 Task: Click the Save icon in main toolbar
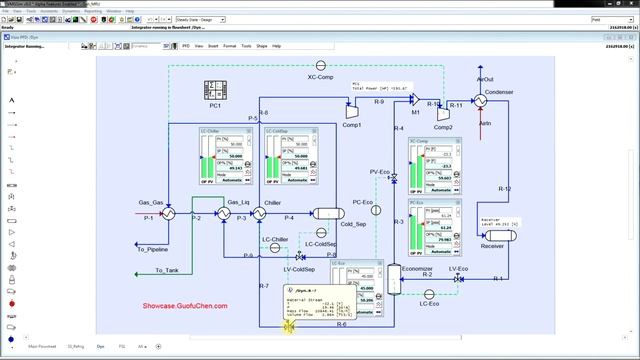pos(19,20)
